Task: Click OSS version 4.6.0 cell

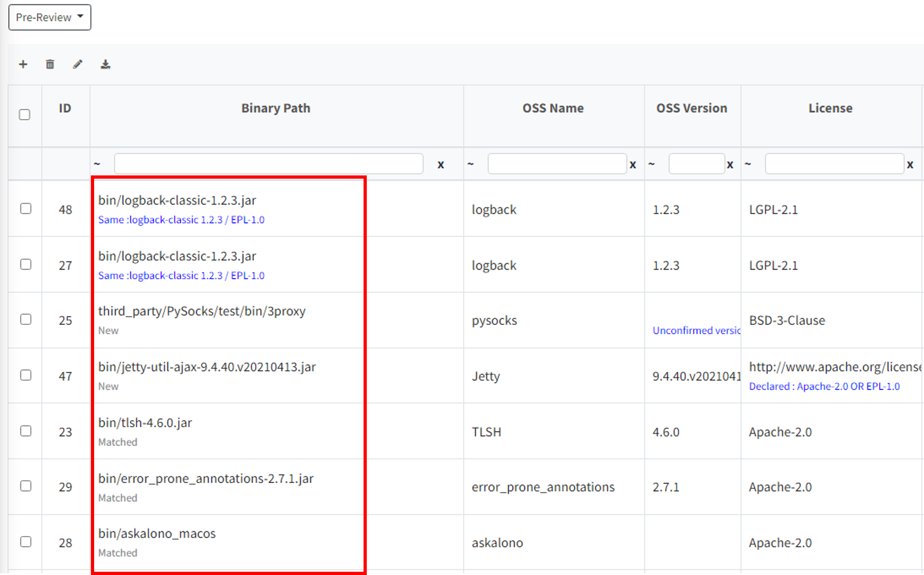Action: [x=666, y=432]
